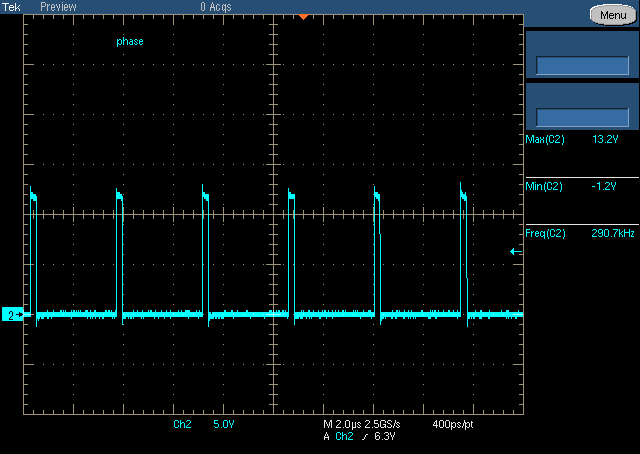Image resolution: width=640 pixels, height=454 pixels.
Task: Click the Ch2 5.0V vertical scale readout
Action: [x=204, y=425]
